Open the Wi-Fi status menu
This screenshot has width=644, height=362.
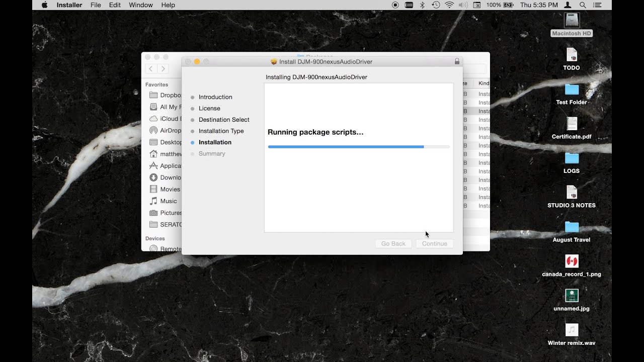tap(449, 5)
